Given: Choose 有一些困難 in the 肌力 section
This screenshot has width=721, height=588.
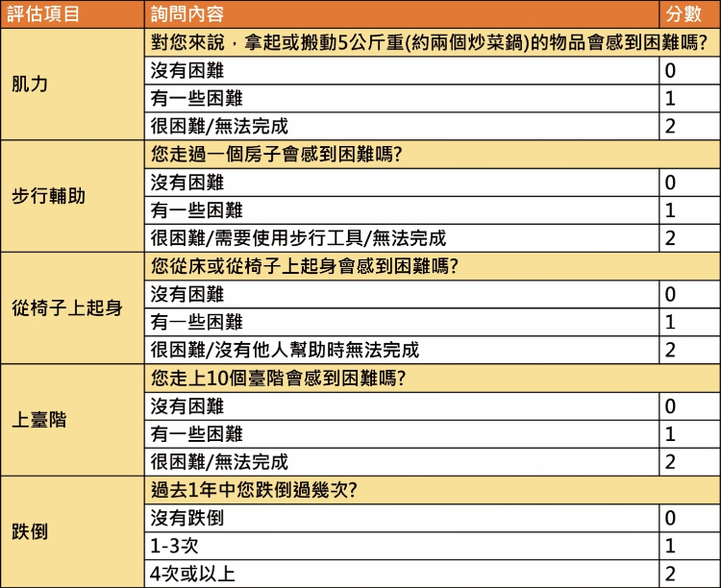Looking at the screenshot, I should click(402, 98).
